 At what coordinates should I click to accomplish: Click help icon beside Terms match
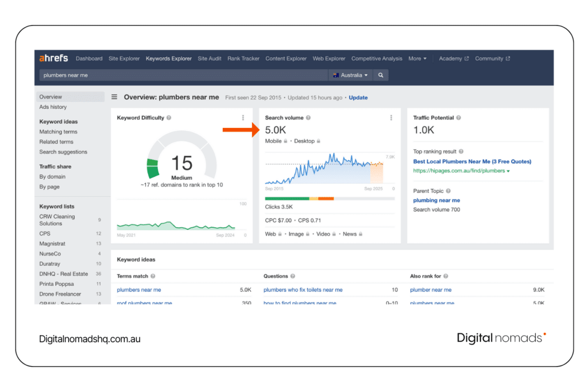click(x=153, y=276)
